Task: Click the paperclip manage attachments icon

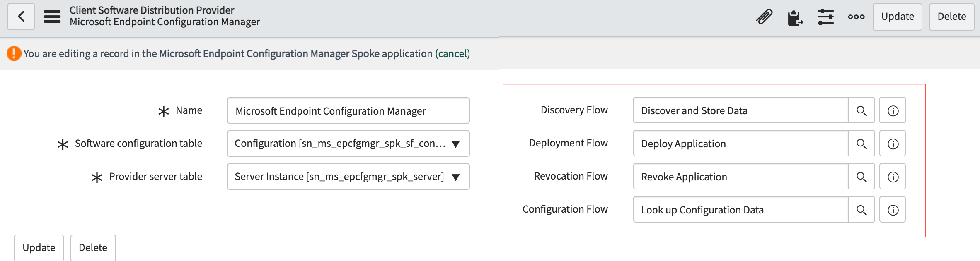Action: click(x=765, y=17)
